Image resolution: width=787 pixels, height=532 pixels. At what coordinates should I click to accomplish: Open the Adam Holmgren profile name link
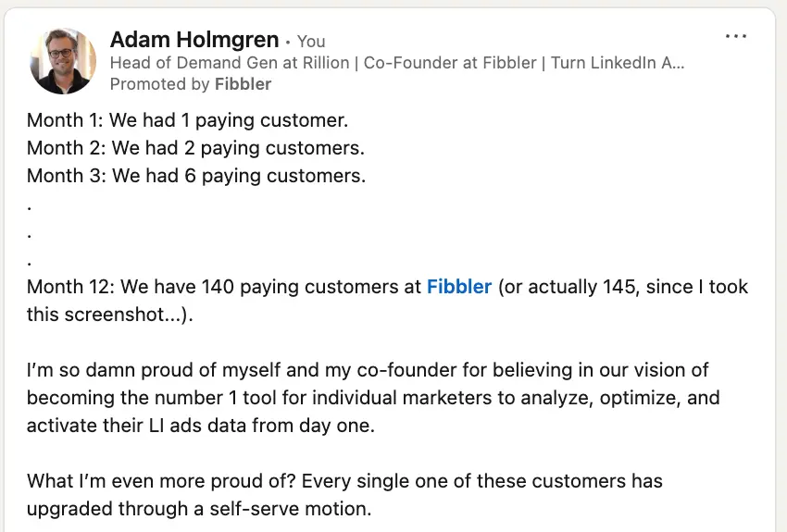(x=194, y=40)
